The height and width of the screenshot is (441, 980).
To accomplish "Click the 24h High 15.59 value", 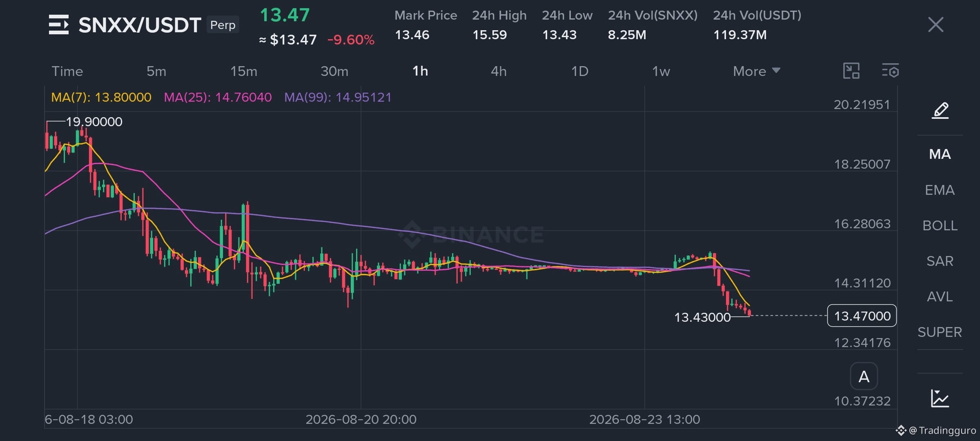I will click(x=490, y=35).
